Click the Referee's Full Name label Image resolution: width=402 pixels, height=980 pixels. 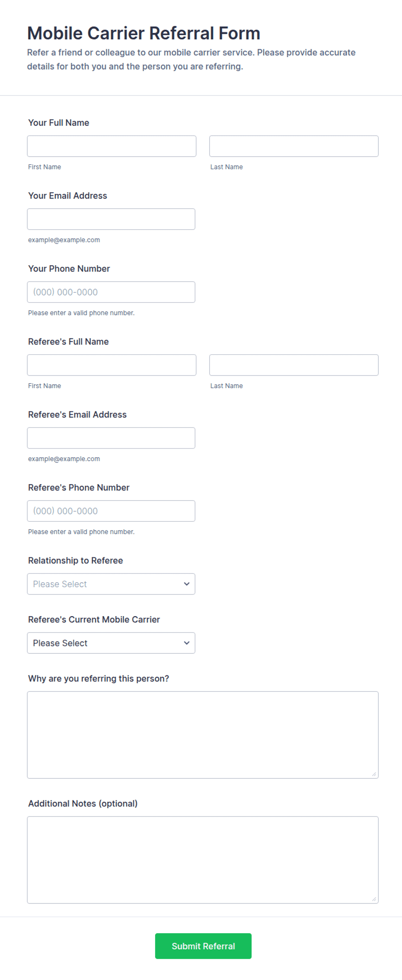click(x=68, y=342)
